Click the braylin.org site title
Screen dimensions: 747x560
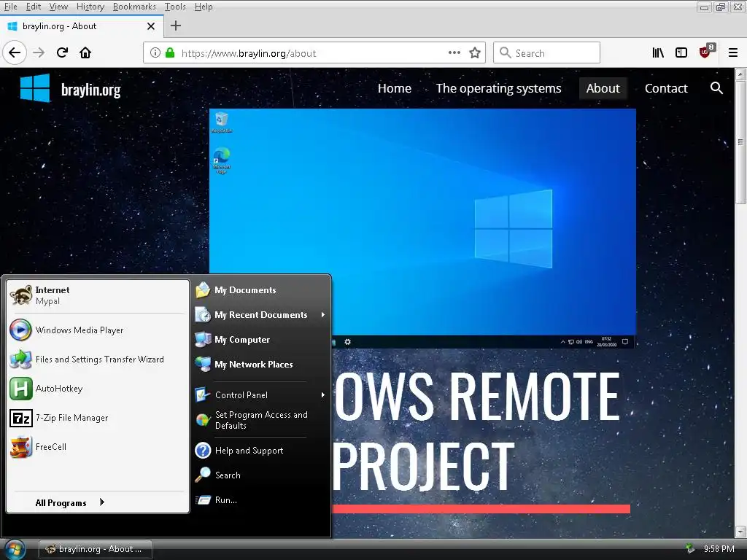pos(90,90)
